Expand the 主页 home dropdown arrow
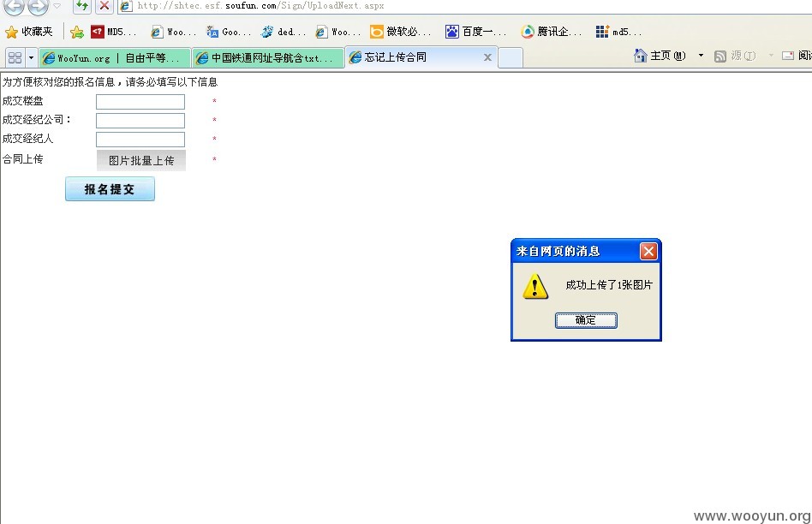The image size is (812, 524). pos(702,56)
